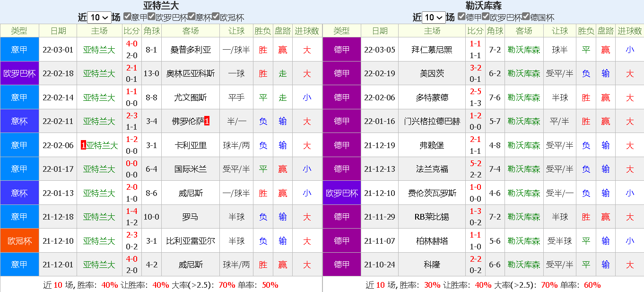Viewport: 644px width, 292px height.
Task: Click the date 21-11-29
Action: (379, 217)
